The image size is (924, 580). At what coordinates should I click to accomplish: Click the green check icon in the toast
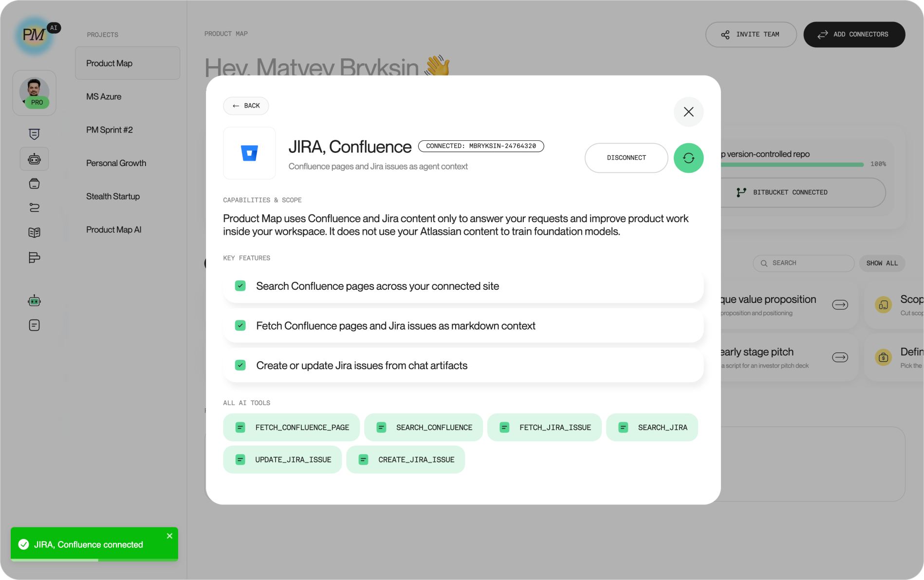click(23, 544)
